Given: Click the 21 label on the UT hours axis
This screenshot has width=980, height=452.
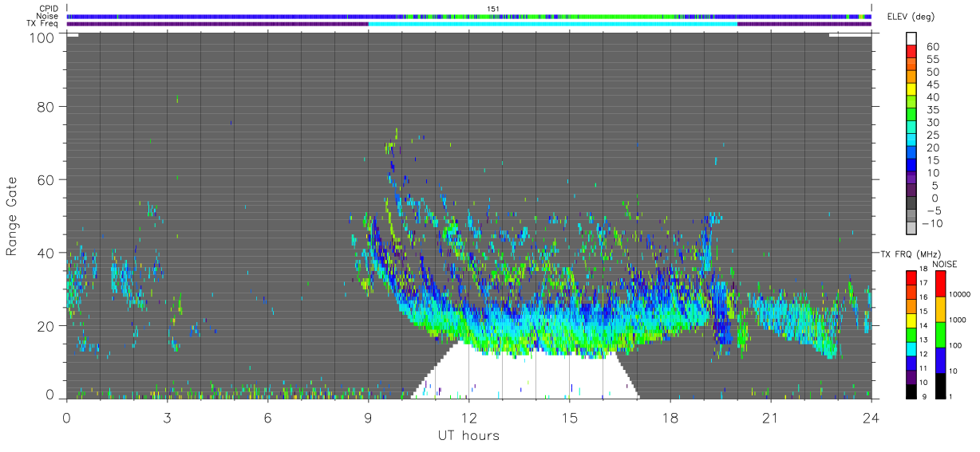Looking at the screenshot, I should click(770, 418).
